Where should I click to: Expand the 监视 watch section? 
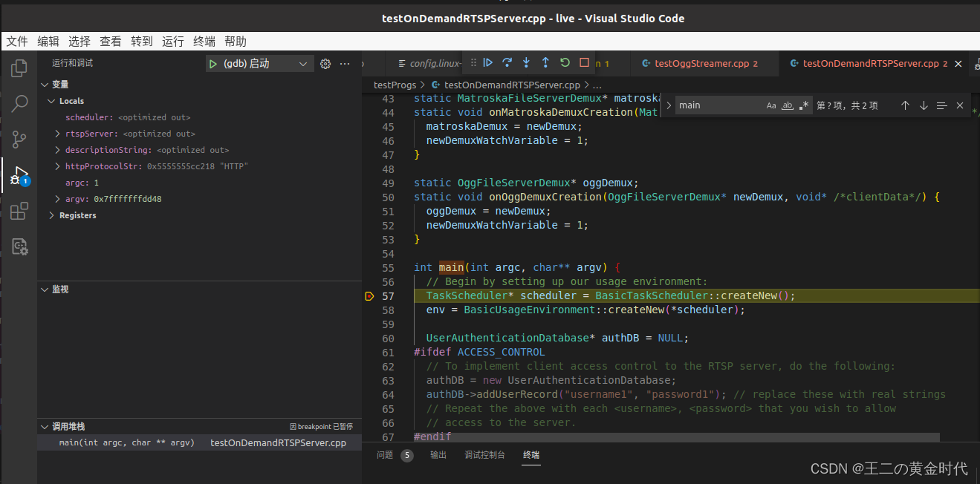tap(45, 290)
